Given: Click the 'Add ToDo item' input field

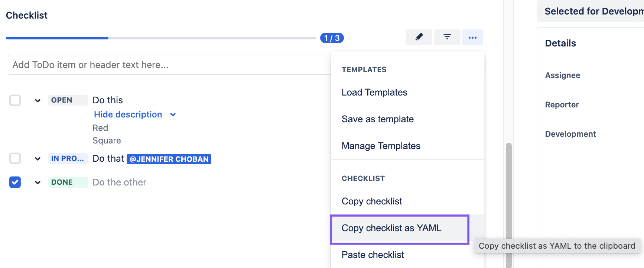Looking at the screenshot, I should [x=167, y=64].
